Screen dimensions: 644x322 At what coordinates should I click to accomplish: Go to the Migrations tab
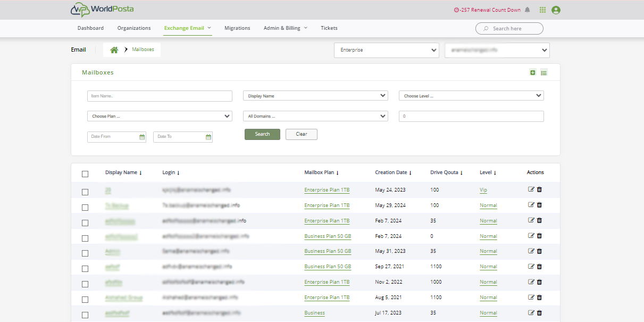[x=237, y=28]
